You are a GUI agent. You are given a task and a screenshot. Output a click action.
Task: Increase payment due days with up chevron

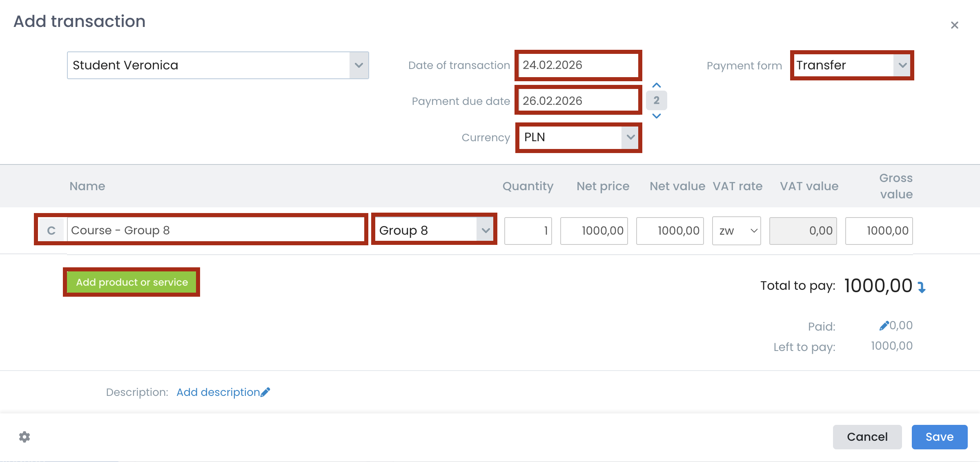click(x=656, y=86)
